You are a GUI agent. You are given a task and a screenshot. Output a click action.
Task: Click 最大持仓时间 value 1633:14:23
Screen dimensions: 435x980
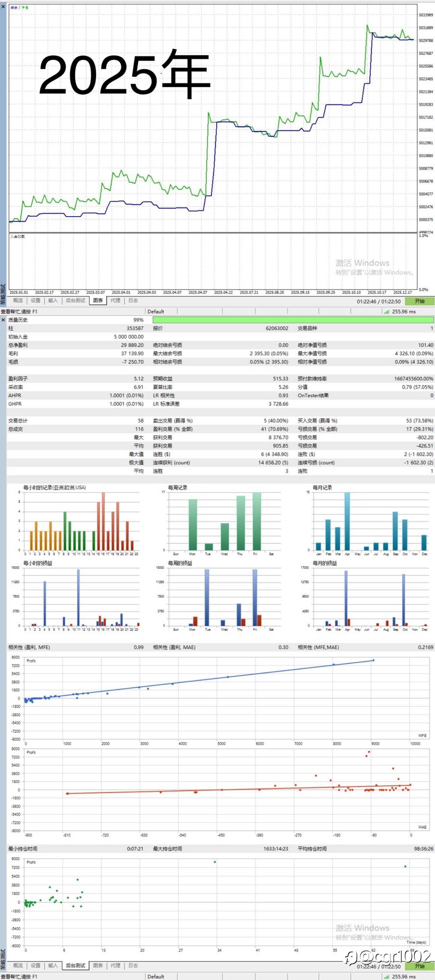276,849
